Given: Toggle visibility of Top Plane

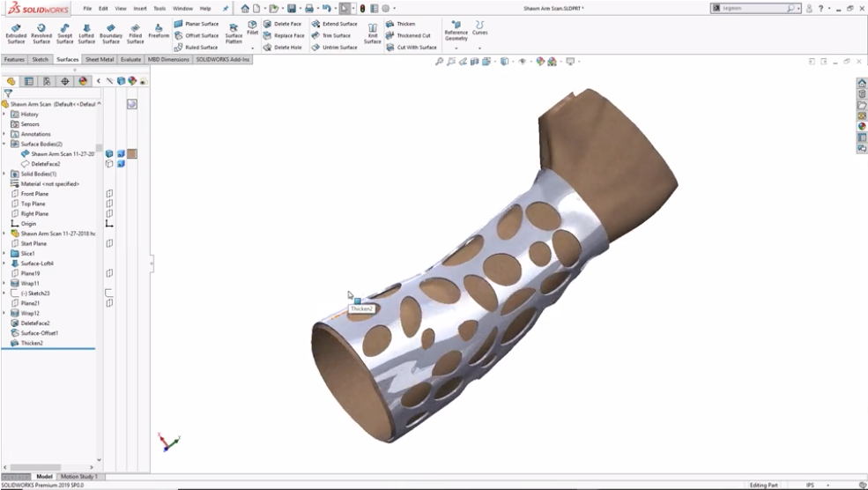Looking at the screenshot, I should (x=109, y=204).
